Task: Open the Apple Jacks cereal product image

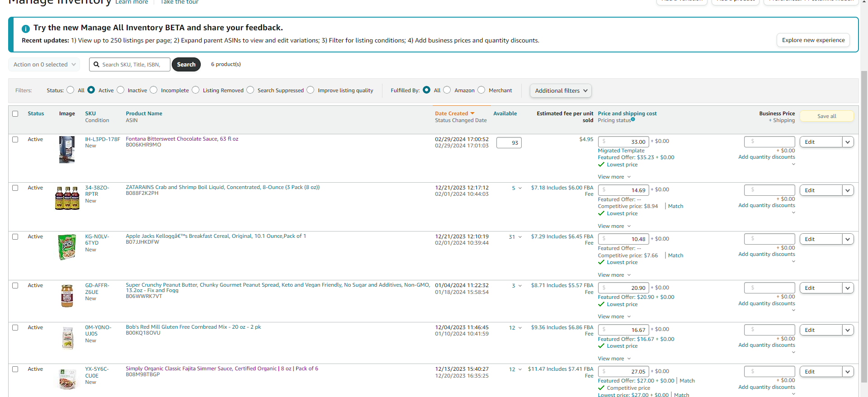Action: pos(67,247)
